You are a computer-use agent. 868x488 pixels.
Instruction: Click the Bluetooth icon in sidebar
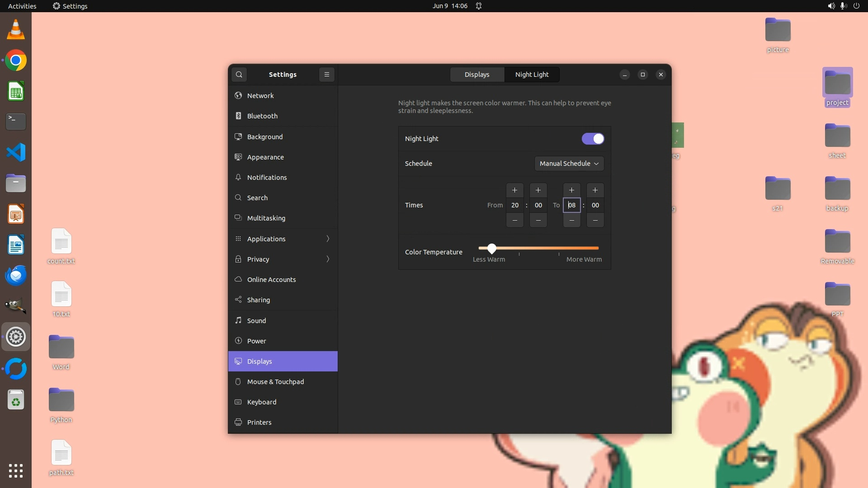238,116
